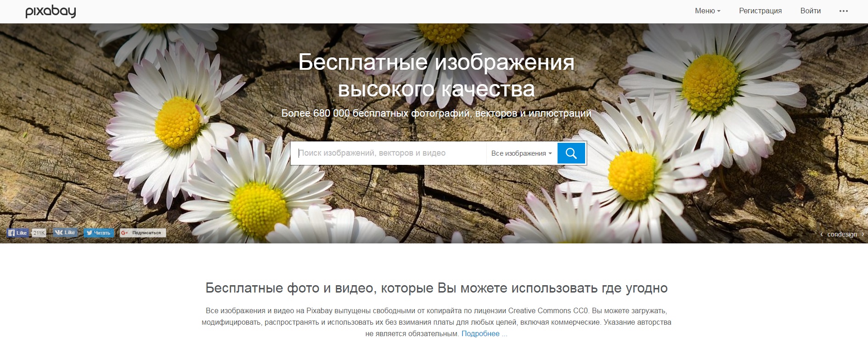Click the VK Like button

click(x=65, y=232)
